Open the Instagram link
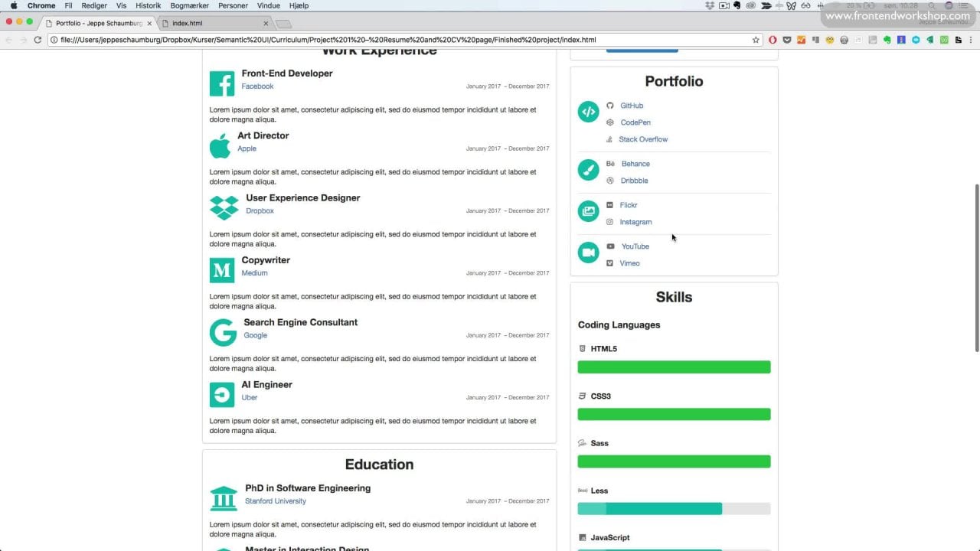 click(635, 222)
